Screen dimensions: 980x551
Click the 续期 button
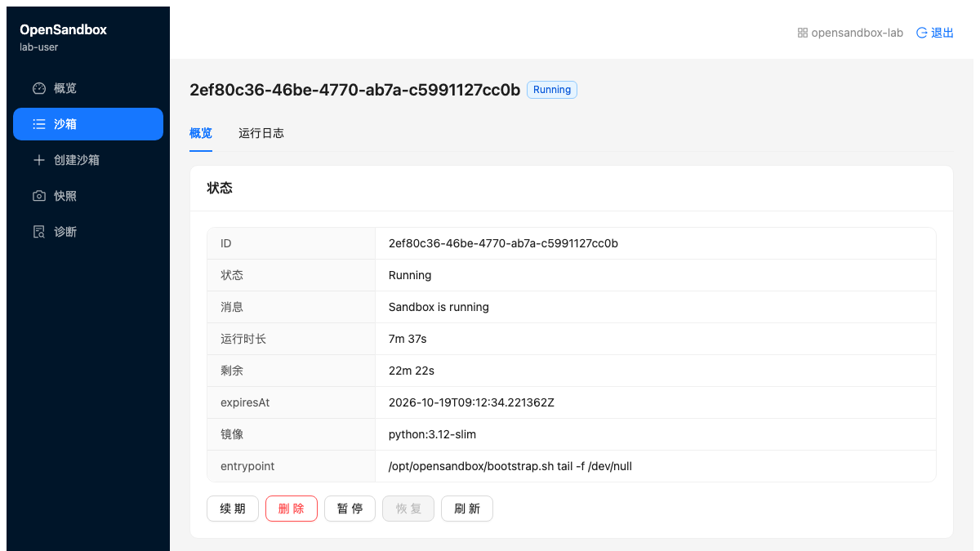click(x=233, y=509)
